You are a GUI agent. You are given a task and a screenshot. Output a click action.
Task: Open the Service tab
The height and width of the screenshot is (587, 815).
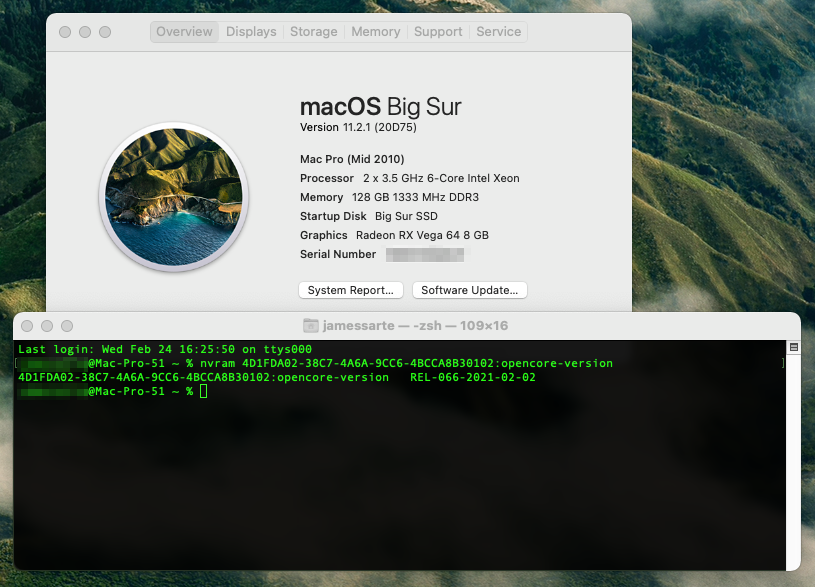coord(498,32)
